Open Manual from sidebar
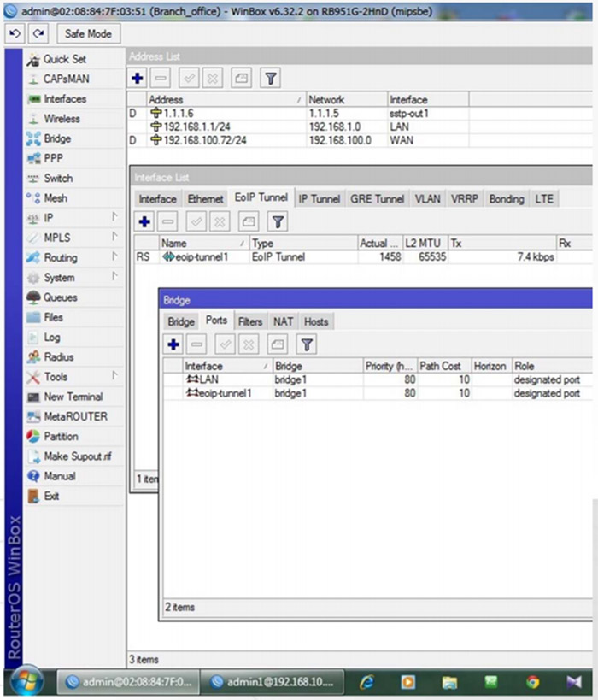This screenshot has width=598, height=700. point(59,476)
